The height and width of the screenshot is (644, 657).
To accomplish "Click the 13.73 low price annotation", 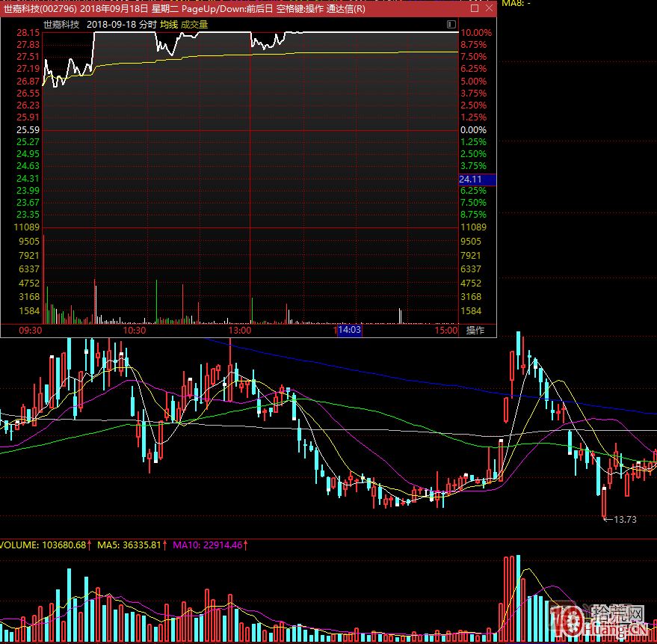I will pos(624,519).
